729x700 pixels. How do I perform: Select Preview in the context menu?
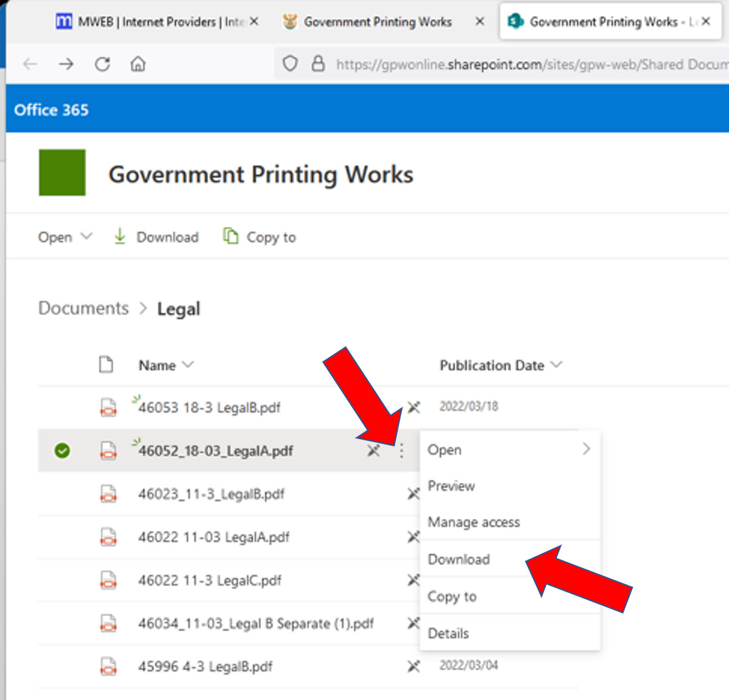[x=510, y=486]
